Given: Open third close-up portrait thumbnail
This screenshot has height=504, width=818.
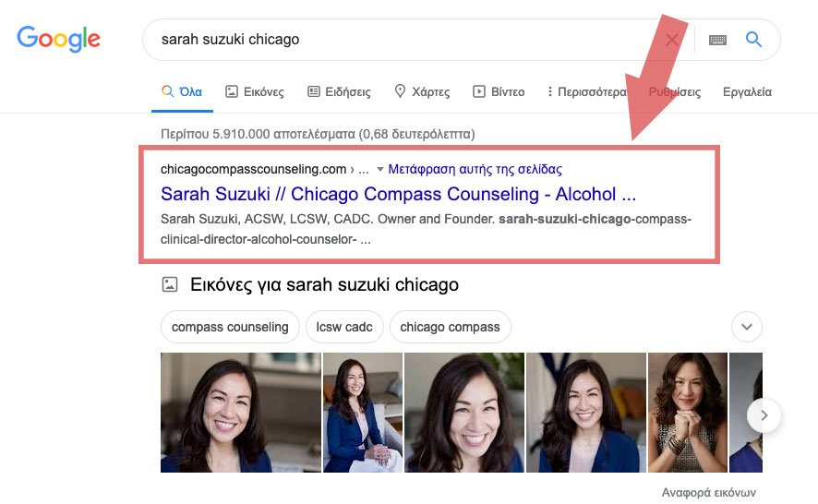Looking at the screenshot, I should tap(464, 413).
